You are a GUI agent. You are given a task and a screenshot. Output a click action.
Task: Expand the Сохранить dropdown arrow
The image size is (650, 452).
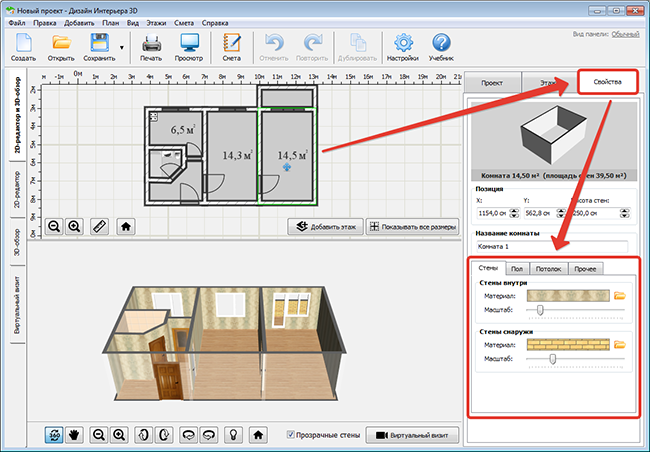122,48
